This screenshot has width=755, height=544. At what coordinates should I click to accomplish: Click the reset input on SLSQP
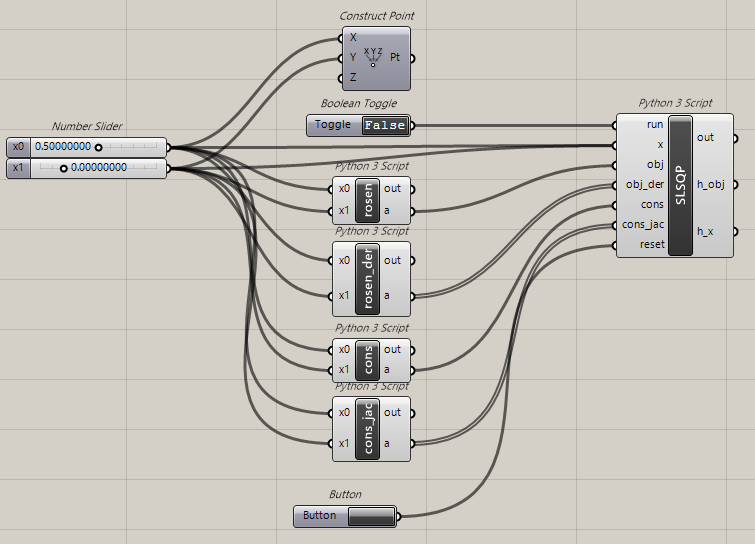pyautogui.click(x=651, y=244)
